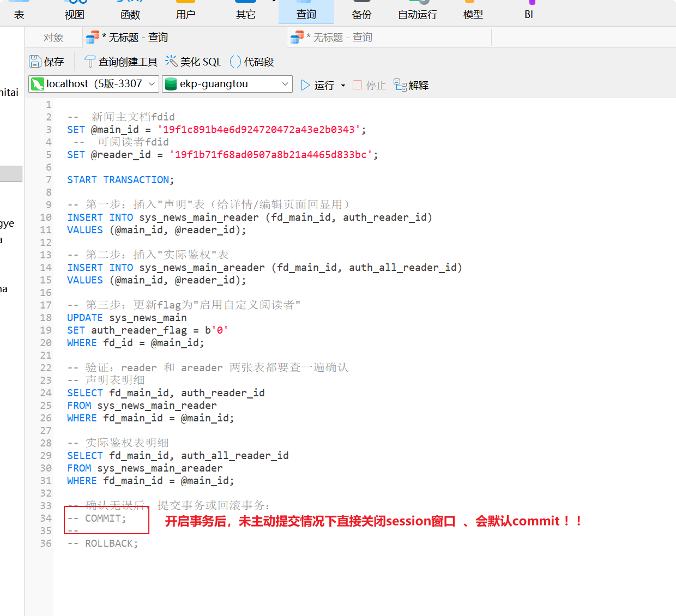
Task: Click WHERE fd_id = @main_id line
Action: point(136,343)
